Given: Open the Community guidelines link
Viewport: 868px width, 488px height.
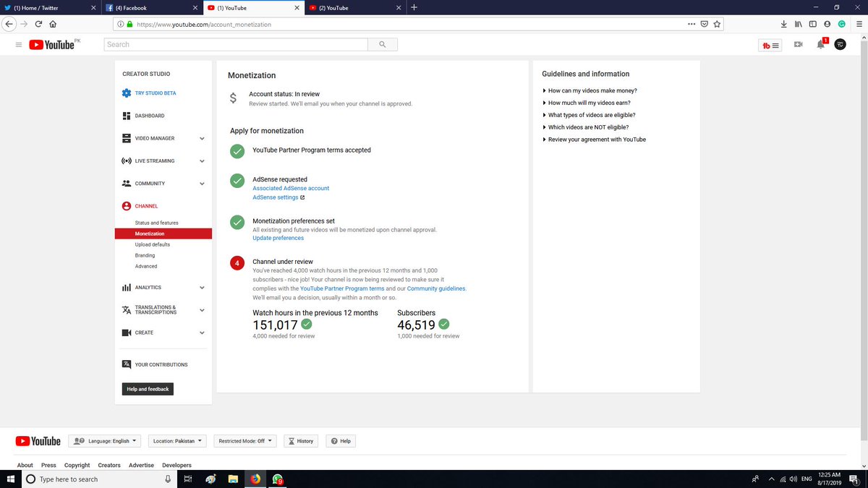Looking at the screenshot, I should tap(436, 288).
